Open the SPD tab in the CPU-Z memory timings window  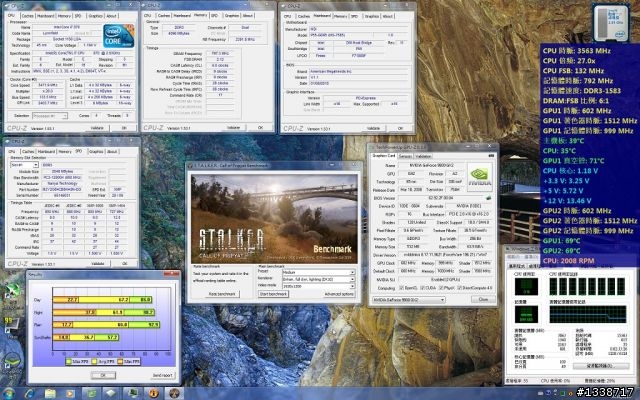pyautogui.click(x=214, y=16)
